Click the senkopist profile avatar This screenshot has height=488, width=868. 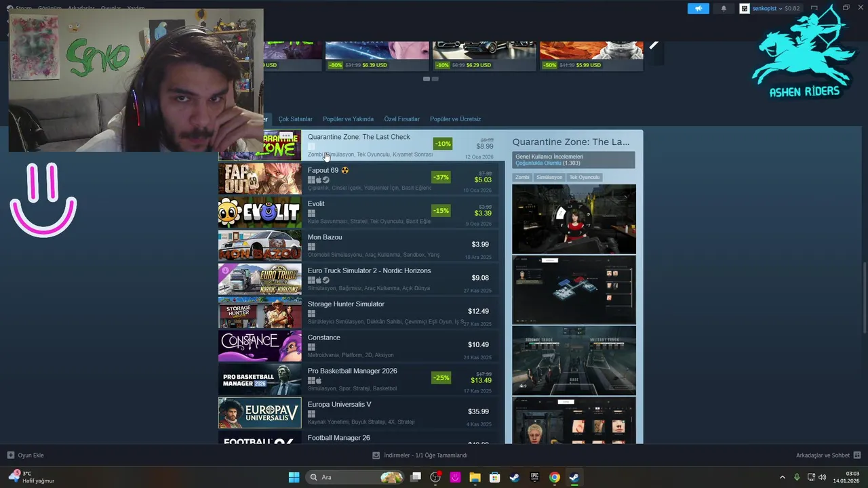745,9
